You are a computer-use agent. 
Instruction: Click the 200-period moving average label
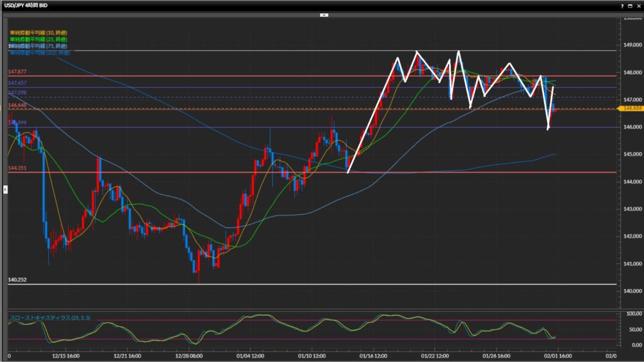pyautogui.click(x=39, y=53)
